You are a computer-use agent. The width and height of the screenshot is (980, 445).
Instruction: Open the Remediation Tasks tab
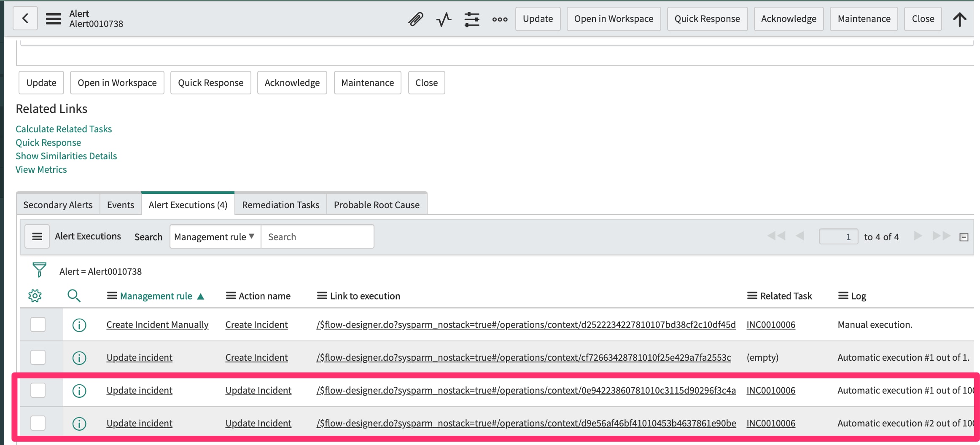pyautogui.click(x=281, y=205)
